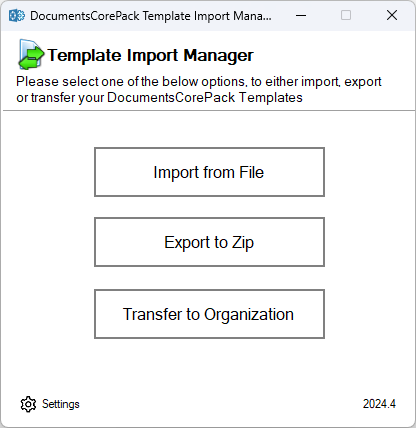Screen dimensions: 416x428
Task: Click the word 'File' on the import button
Action: point(251,172)
